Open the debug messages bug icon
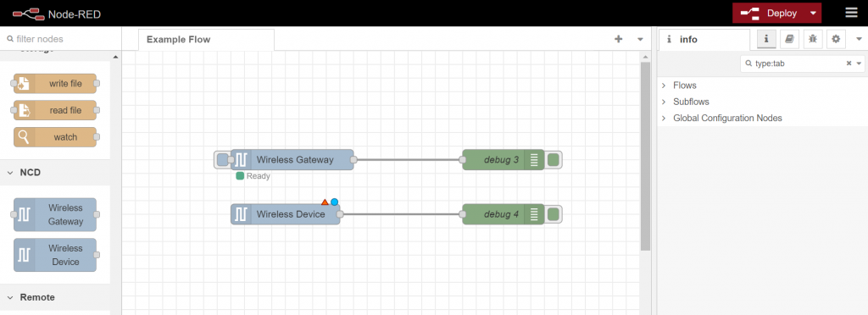868x315 pixels. (813, 39)
